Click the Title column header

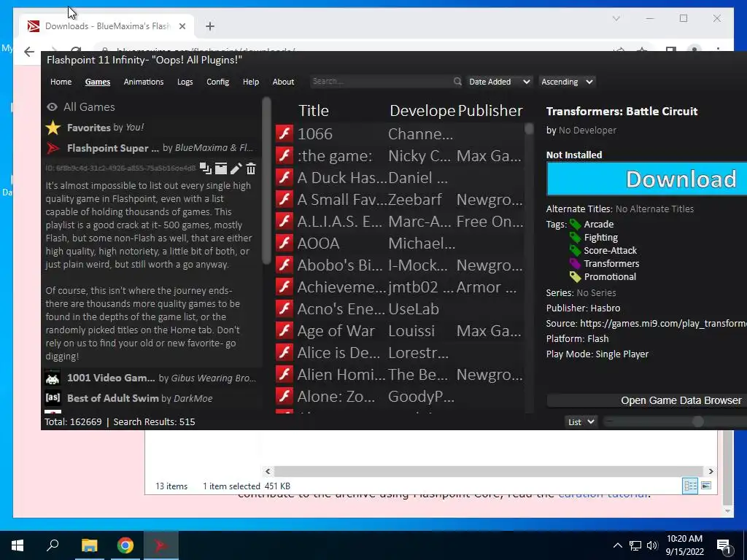(x=314, y=111)
